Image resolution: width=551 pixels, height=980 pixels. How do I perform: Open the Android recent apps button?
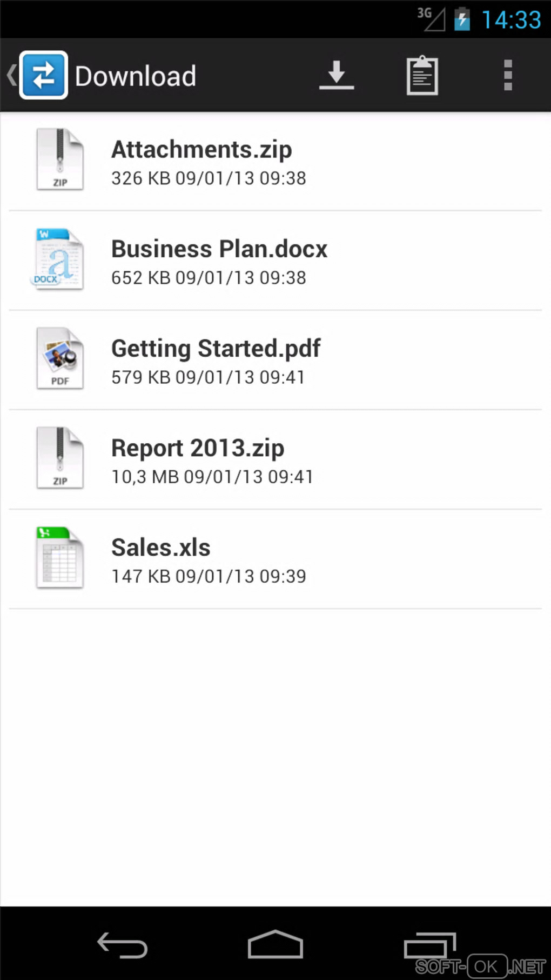(x=430, y=945)
